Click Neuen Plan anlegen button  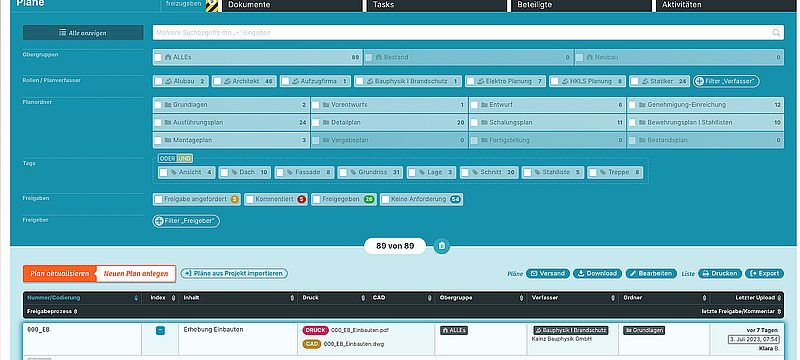pyautogui.click(x=136, y=274)
